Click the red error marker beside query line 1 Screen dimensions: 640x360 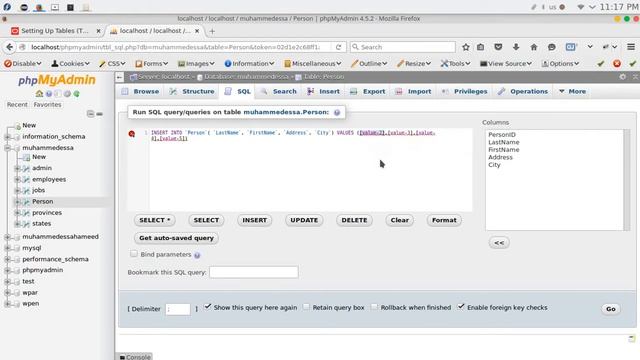point(131,133)
